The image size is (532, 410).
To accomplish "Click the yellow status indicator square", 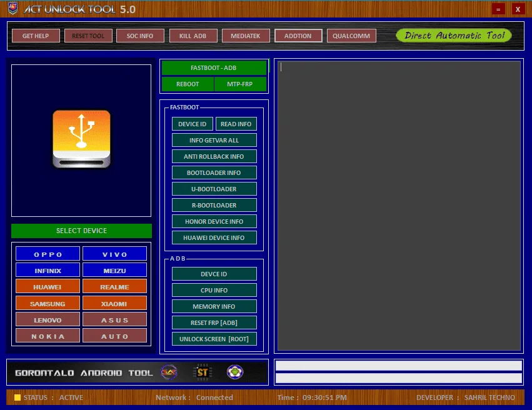I will tap(18, 397).
